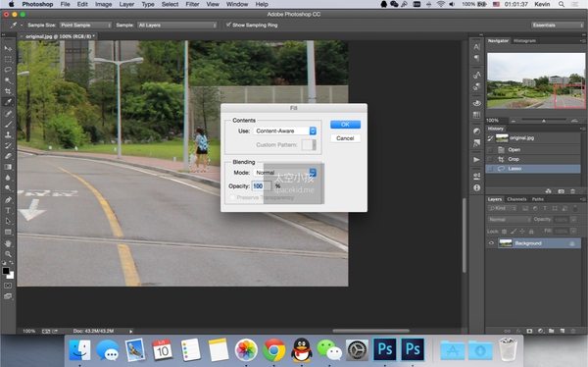588x367 pixels.
Task: Click the Opacity value field in Fill dialog
Action: 262,185
